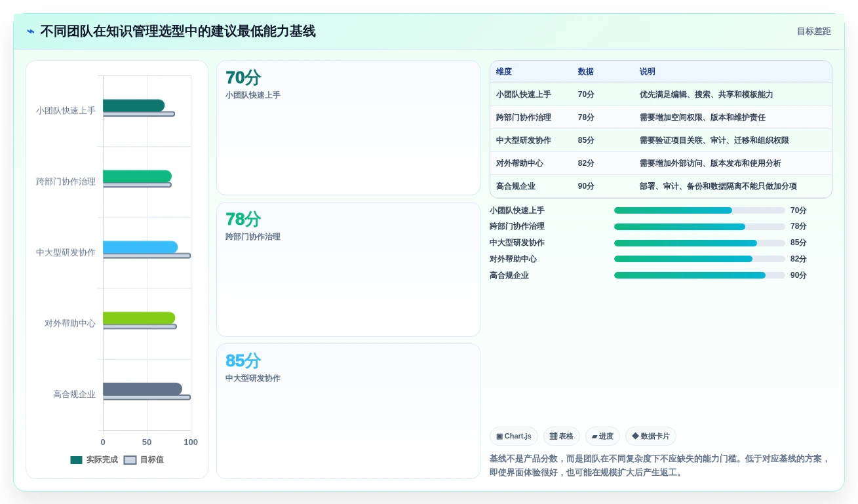858x504 pixels.
Task: Click the 高合规企业 chart axis label
Action: tap(74, 394)
